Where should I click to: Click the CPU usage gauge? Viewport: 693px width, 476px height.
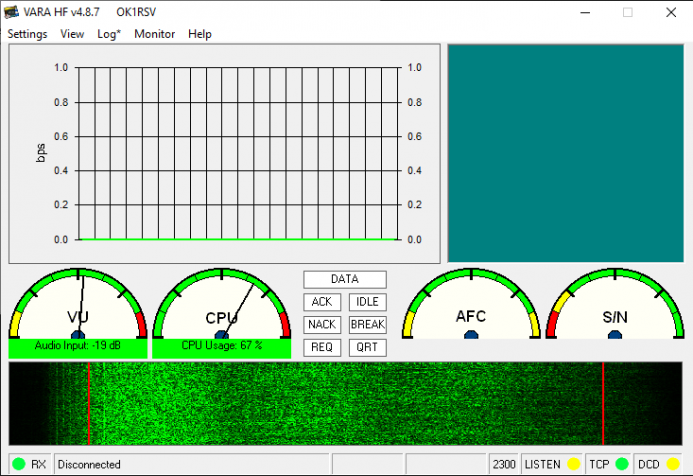point(221,303)
